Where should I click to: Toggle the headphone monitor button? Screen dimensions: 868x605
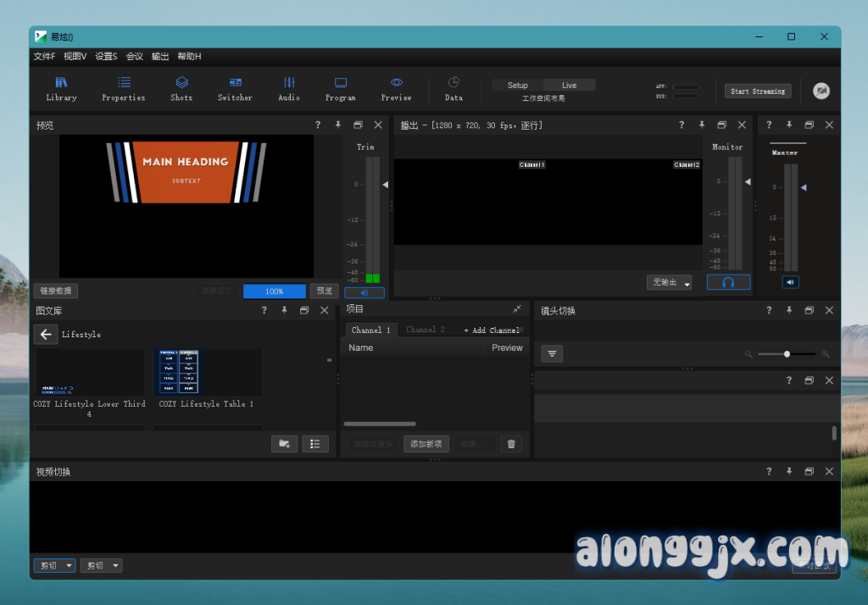coord(728,282)
